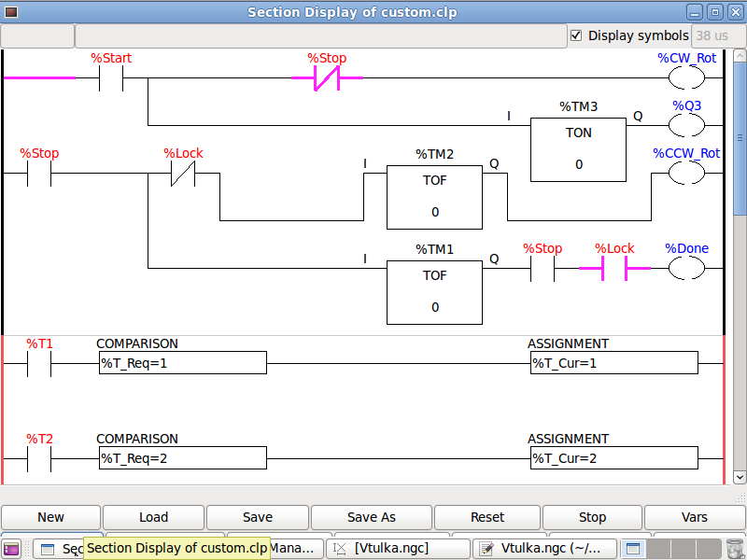Select the %Q3 output coil
Image resolution: width=747 pixels, height=560 pixels.
pos(686,126)
